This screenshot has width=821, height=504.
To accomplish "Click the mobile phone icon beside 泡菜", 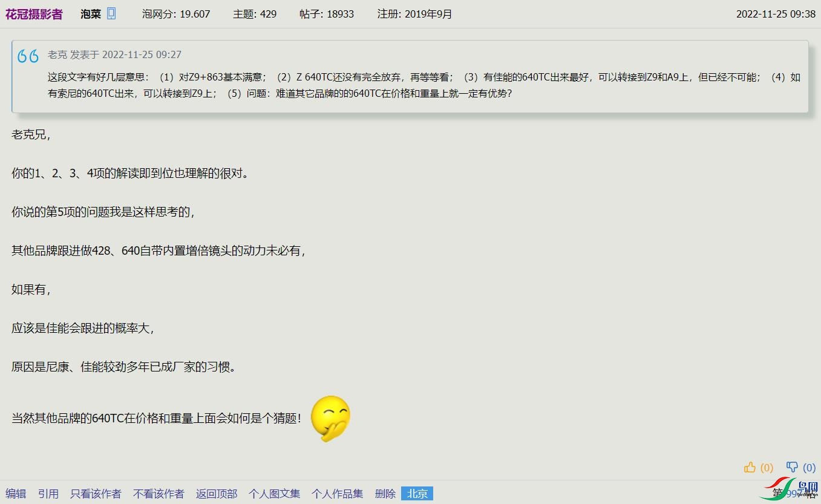I will coord(111,13).
